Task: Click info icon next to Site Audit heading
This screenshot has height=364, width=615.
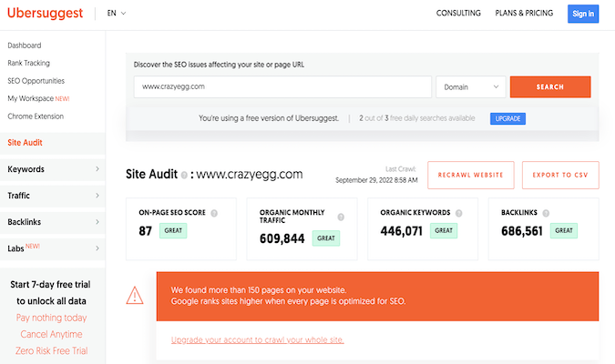Action: (x=184, y=175)
